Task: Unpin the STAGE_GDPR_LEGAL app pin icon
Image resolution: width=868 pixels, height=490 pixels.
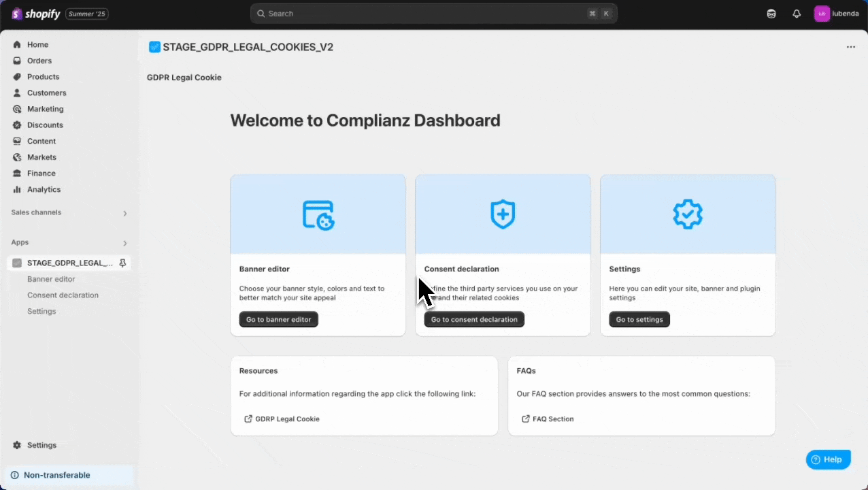Action: [122, 263]
